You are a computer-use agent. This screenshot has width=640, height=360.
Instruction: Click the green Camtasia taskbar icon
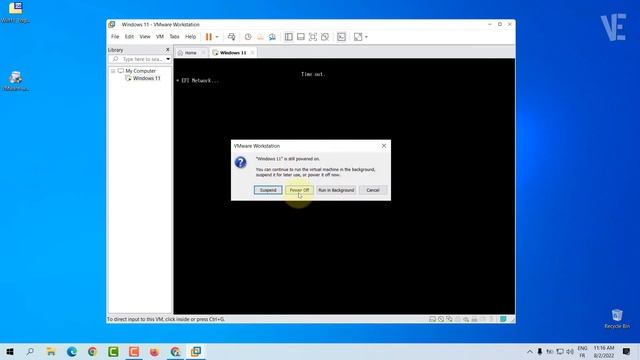click(113, 351)
